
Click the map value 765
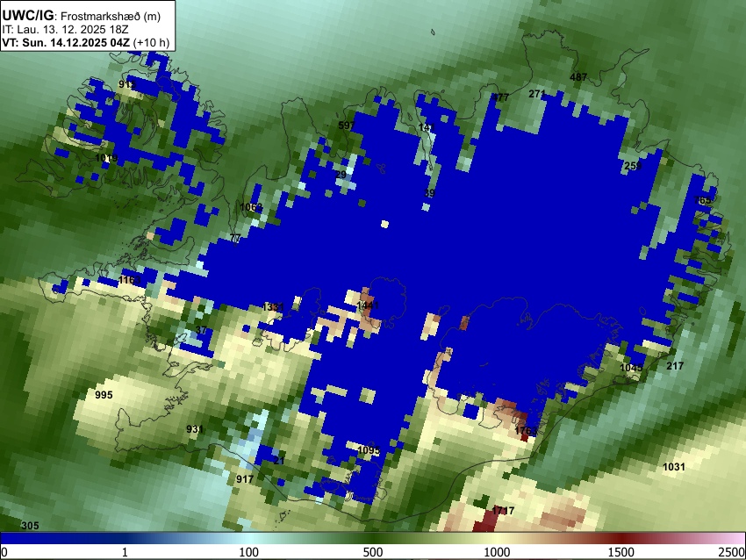click(x=703, y=200)
